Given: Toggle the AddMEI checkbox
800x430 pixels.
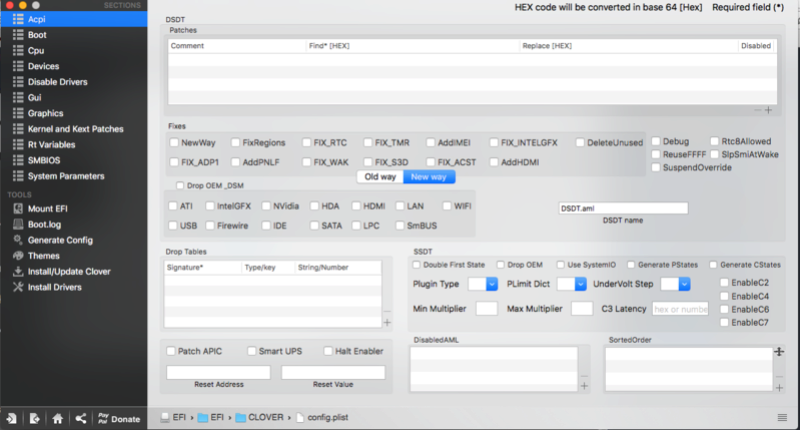Looking at the screenshot, I should pos(430,142).
